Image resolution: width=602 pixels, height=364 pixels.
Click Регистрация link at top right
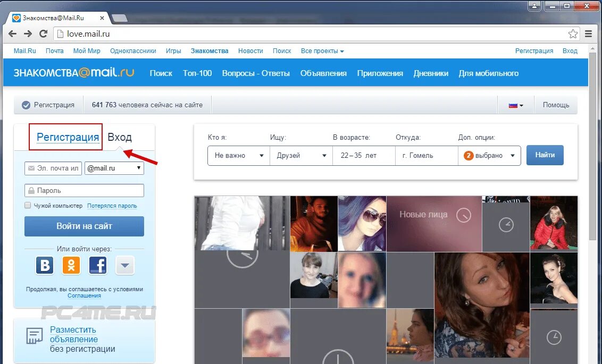(534, 51)
